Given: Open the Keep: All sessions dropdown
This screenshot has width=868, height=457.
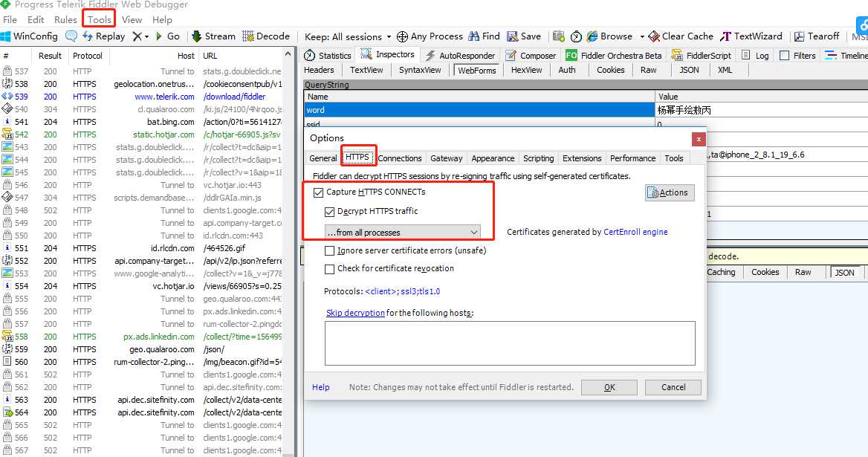Looking at the screenshot, I should pyautogui.click(x=348, y=37).
